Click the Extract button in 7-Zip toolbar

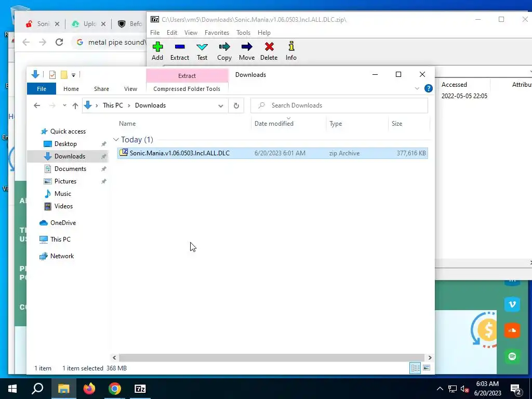point(179,51)
